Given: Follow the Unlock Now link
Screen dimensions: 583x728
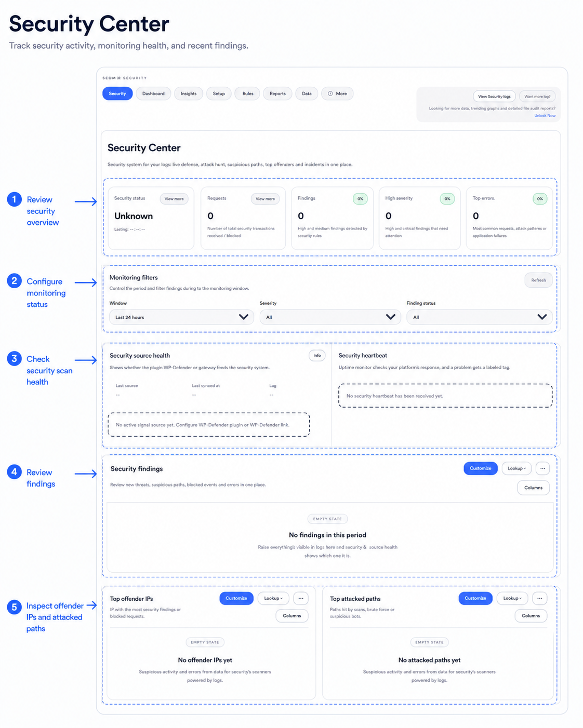Looking at the screenshot, I should coord(545,116).
